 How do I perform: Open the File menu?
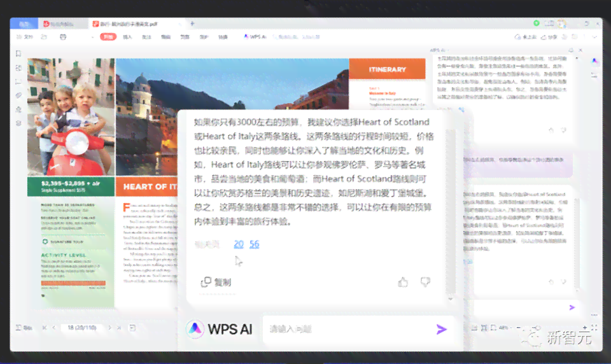click(25, 37)
